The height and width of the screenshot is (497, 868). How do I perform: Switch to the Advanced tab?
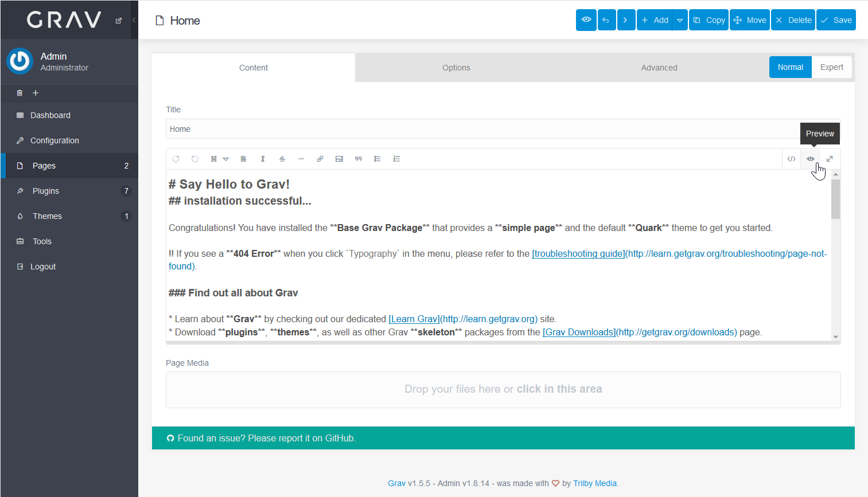[x=659, y=68]
